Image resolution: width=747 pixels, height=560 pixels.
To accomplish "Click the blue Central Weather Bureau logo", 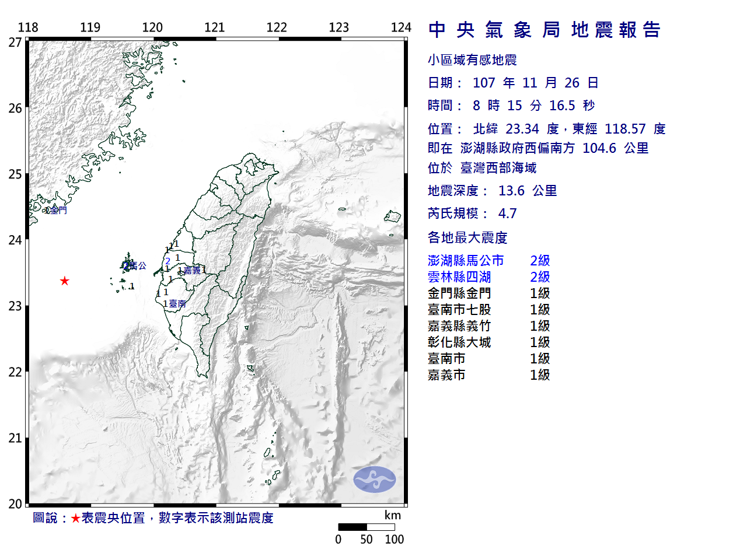I will pyautogui.click(x=375, y=480).
